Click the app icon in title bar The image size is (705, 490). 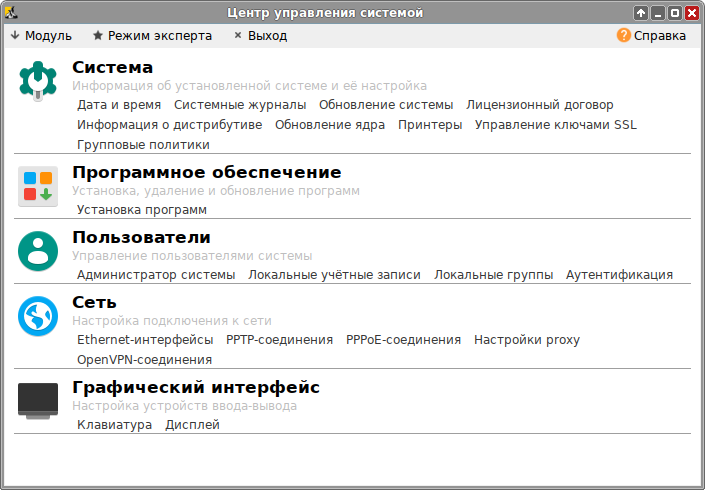pyautogui.click(x=11, y=12)
